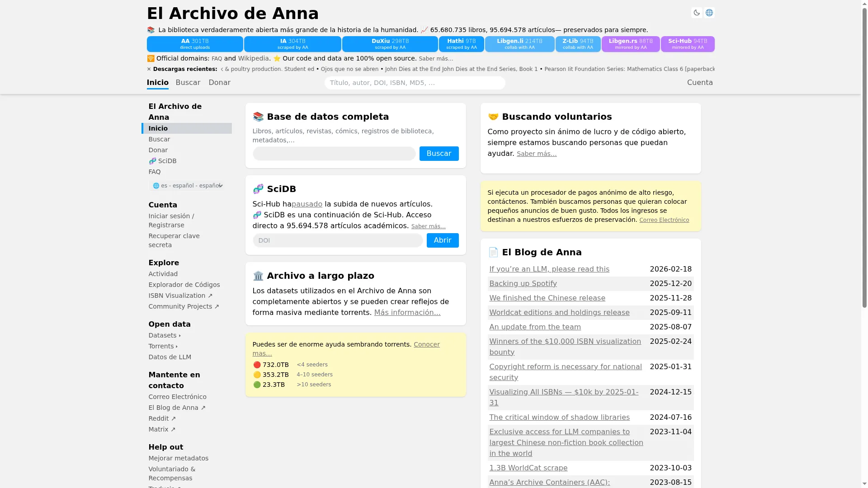The image size is (868, 488).
Task: Open Explorador de Códigos
Action: [184, 285]
